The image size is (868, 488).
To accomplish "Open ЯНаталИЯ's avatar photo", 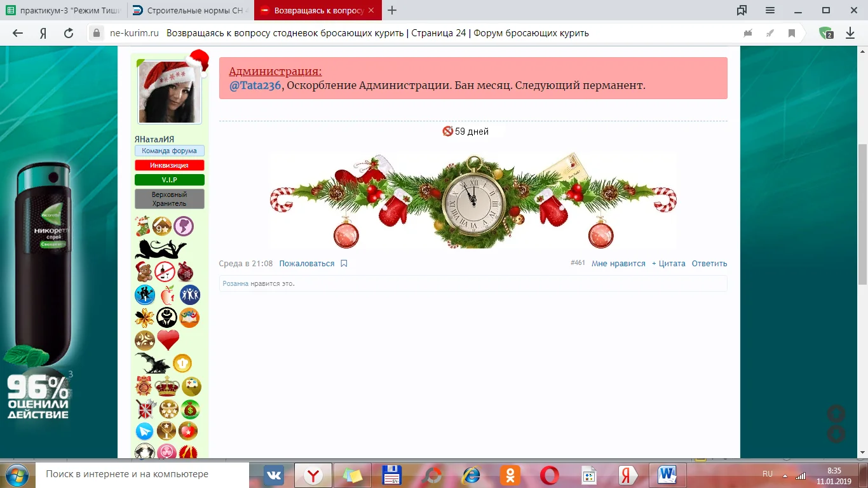I will [x=170, y=92].
